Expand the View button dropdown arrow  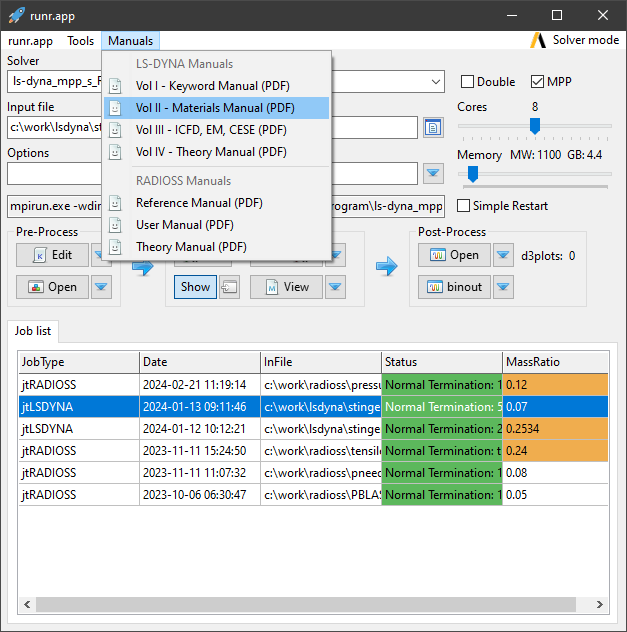(x=335, y=287)
